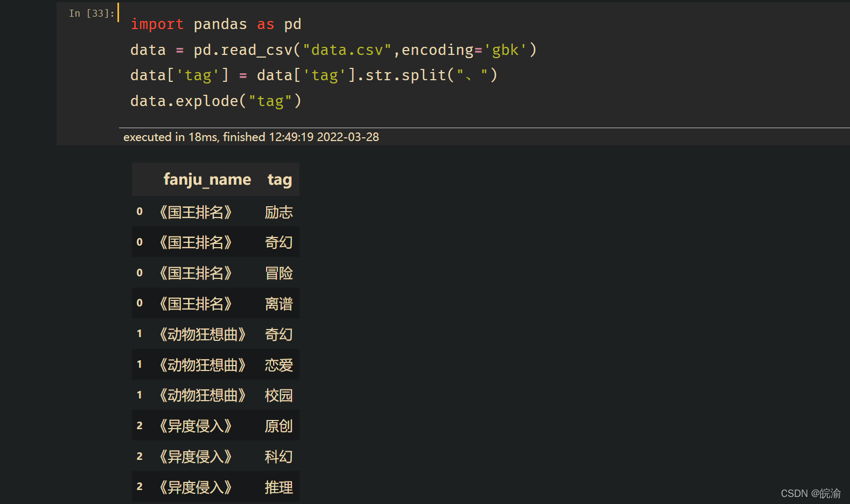Click the tag column header

coord(280,179)
